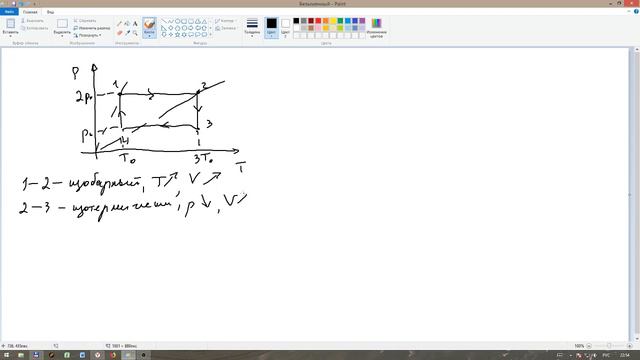Click the Save icon in quick access toolbar
This screenshot has height=360, width=640.
14,3
